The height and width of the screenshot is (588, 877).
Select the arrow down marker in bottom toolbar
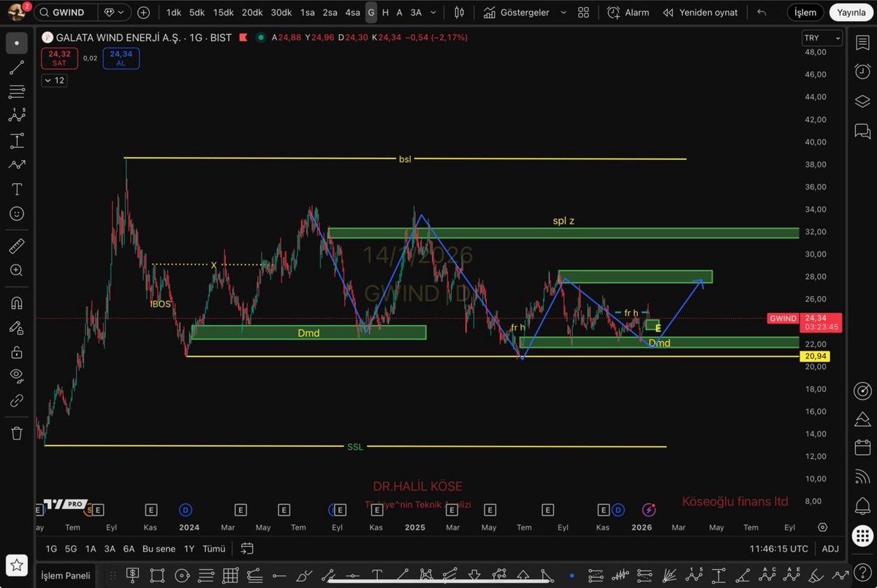pos(475,575)
